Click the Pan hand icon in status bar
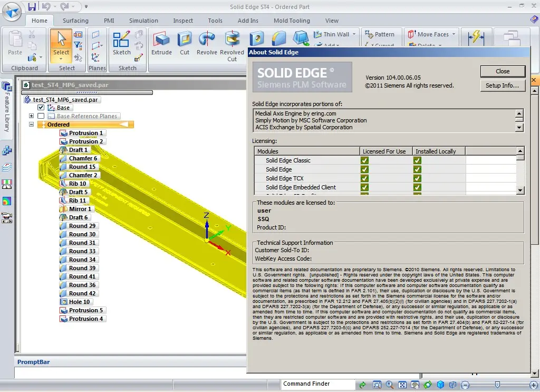Screen dimensions: 540x392 click(x=415, y=385)
